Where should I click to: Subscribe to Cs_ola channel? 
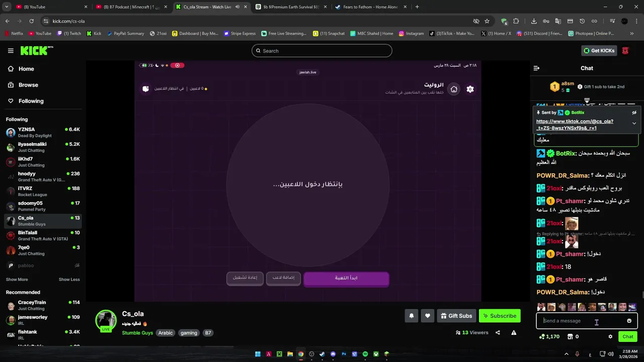[x=500, y=316]
